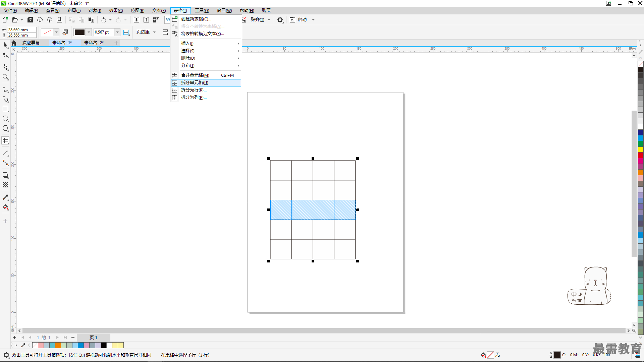The image size is (644, 362).
Task: Click the Print icon
Action: 59,20
